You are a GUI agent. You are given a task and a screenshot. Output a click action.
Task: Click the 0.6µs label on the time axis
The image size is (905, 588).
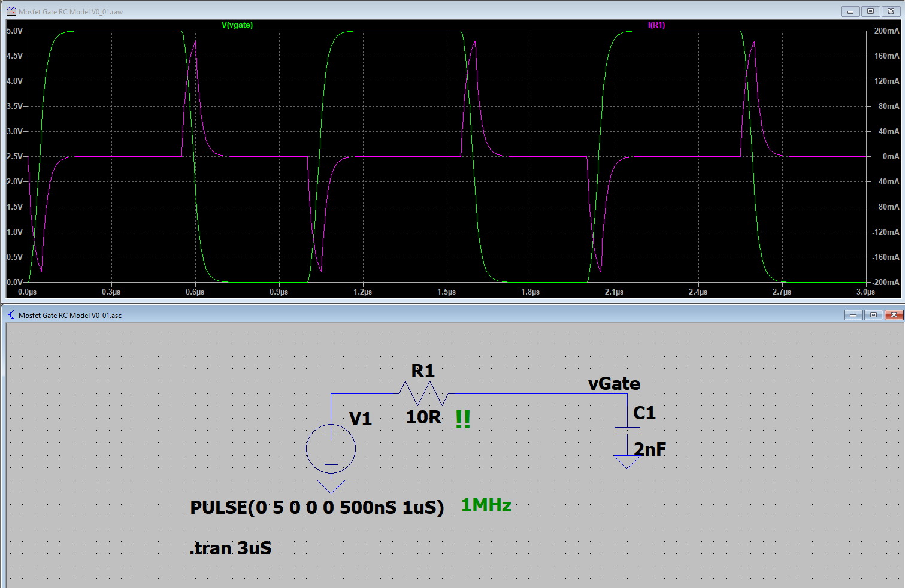tap(195, 292)
